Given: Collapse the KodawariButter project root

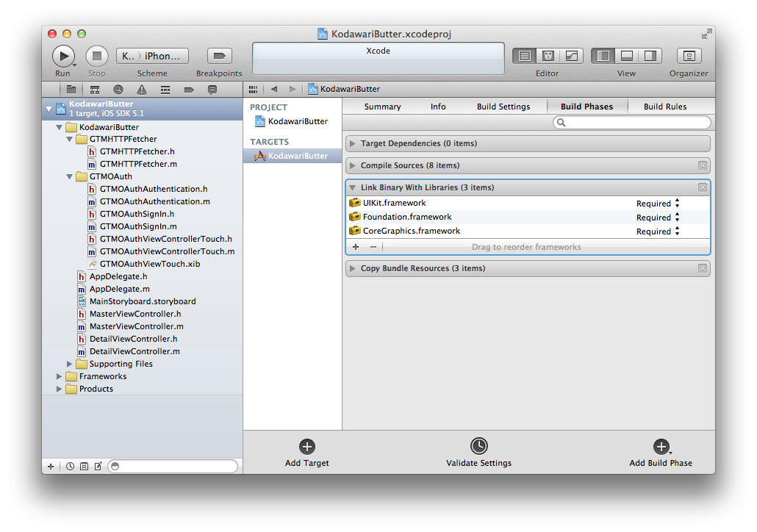Looking at the screenshot, I should (x=49, y=109).
